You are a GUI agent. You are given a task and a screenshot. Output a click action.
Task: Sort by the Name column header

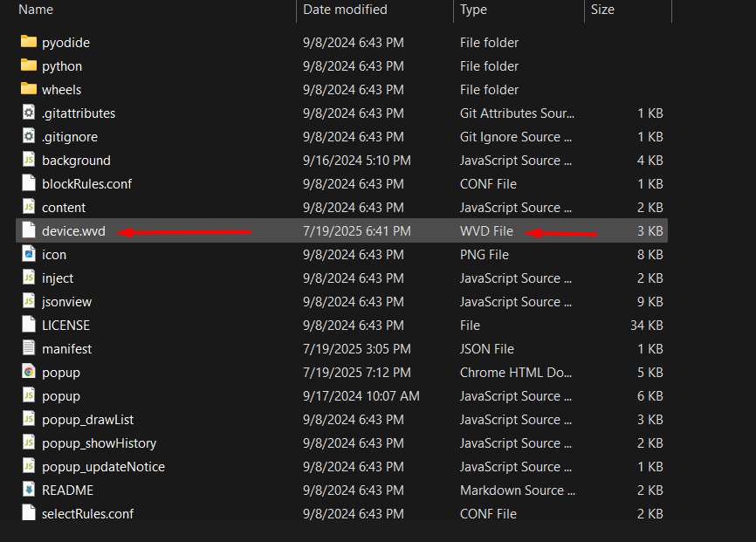[x=36, y=10]
